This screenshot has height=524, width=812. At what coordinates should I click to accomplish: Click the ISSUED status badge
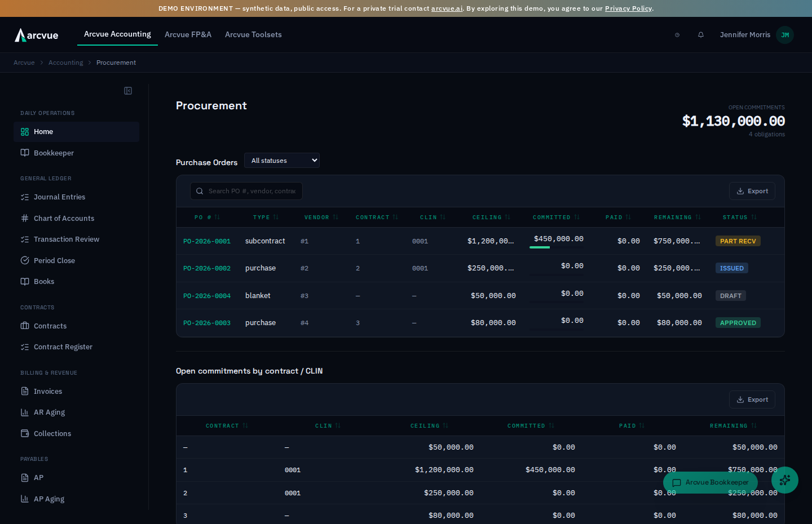(732, 268)
